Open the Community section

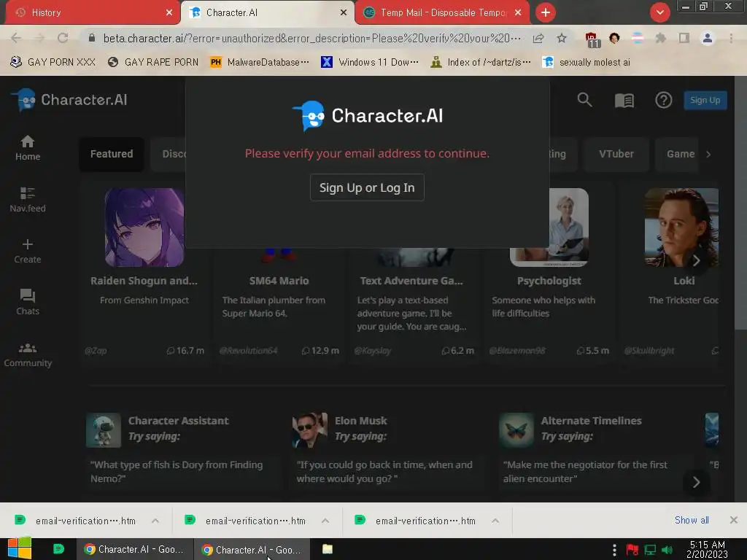coord(28,355)
